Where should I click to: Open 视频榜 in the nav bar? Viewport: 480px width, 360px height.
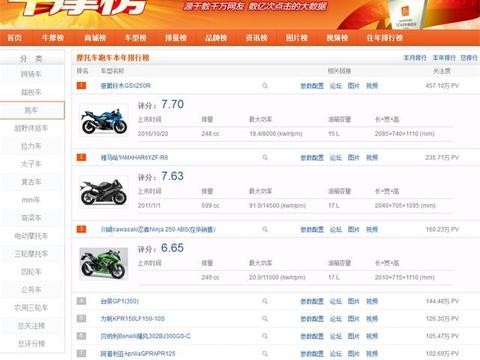point(337,38)
